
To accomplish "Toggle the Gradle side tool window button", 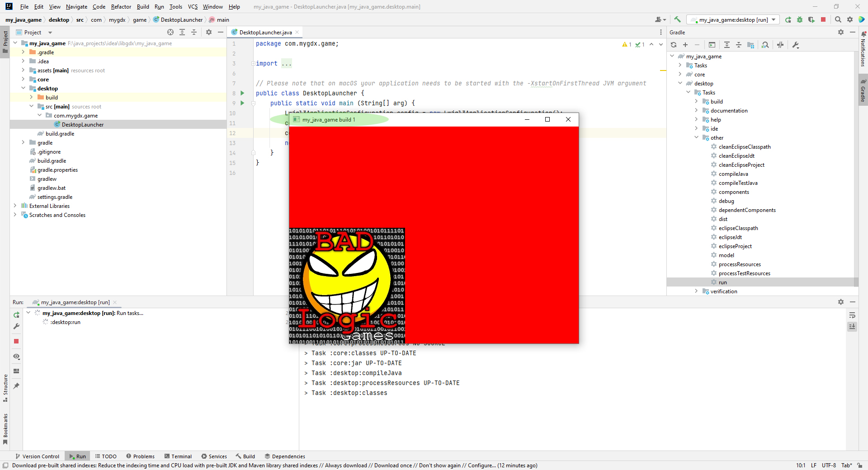I will (863, 90).
